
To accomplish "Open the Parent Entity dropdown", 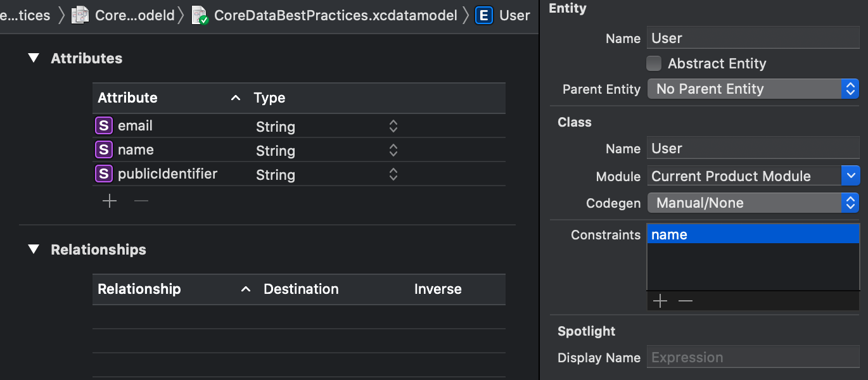I will tap(753, 89).
